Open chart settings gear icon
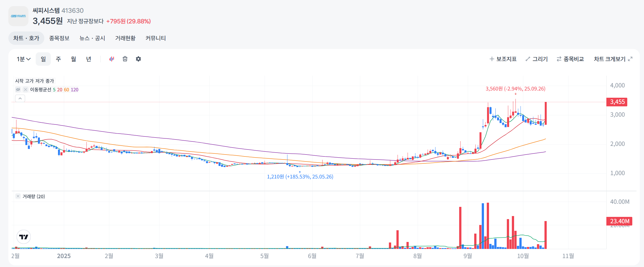The width and height of the screenshot is (644, 267). tap(139, 59)
